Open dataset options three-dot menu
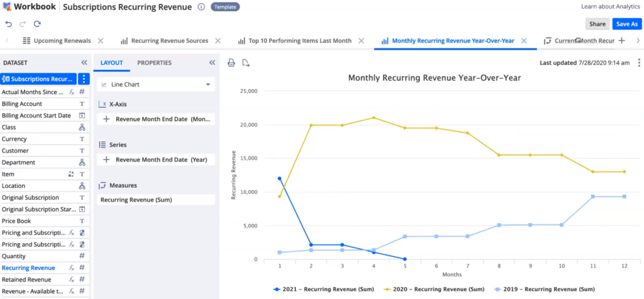The width and height of the screenshot is (644, 299). (84, 79)
